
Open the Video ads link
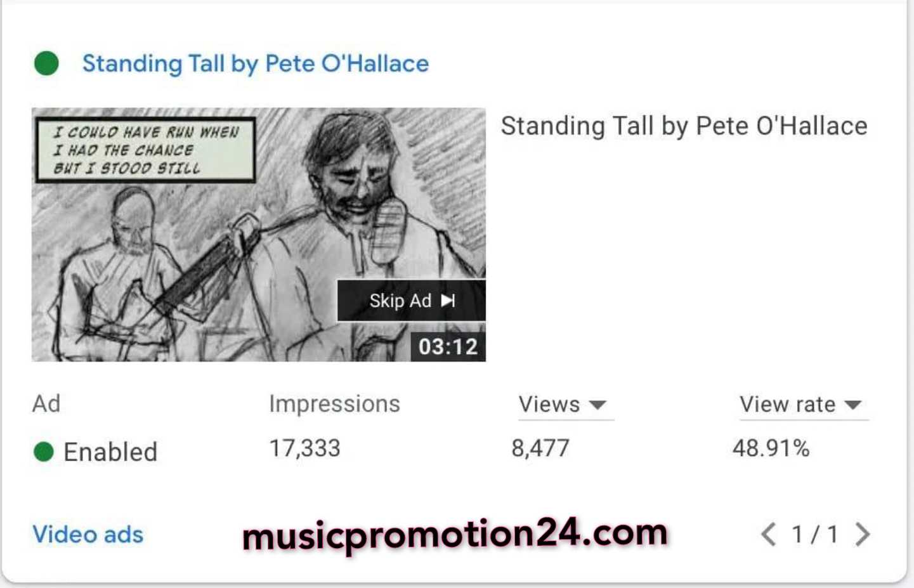88,535
